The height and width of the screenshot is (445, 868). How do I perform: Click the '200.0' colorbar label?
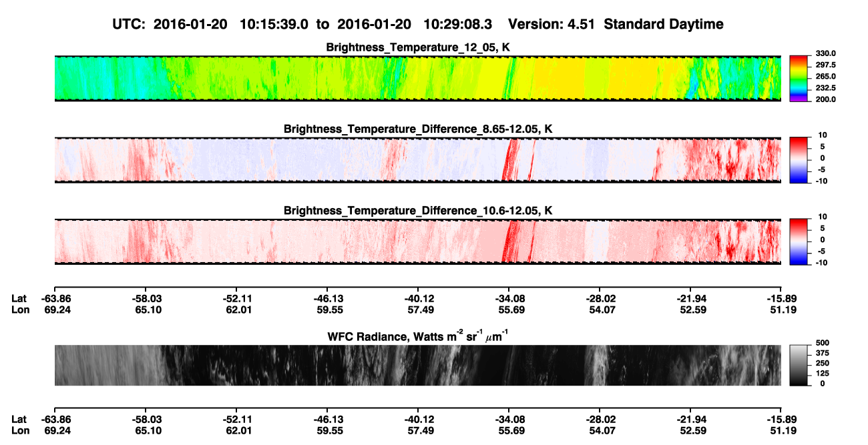click(x=826, y=99)
